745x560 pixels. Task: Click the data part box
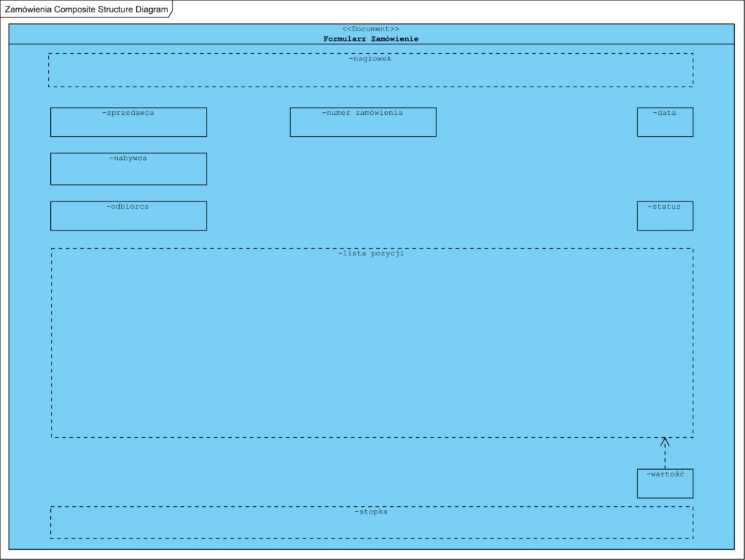click(x=665, y=127)
